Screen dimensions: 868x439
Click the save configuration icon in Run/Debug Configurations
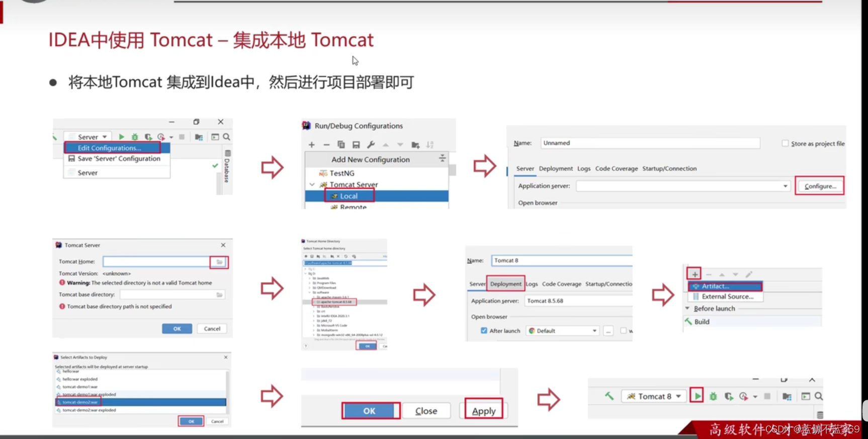click(x=356, y=145)
